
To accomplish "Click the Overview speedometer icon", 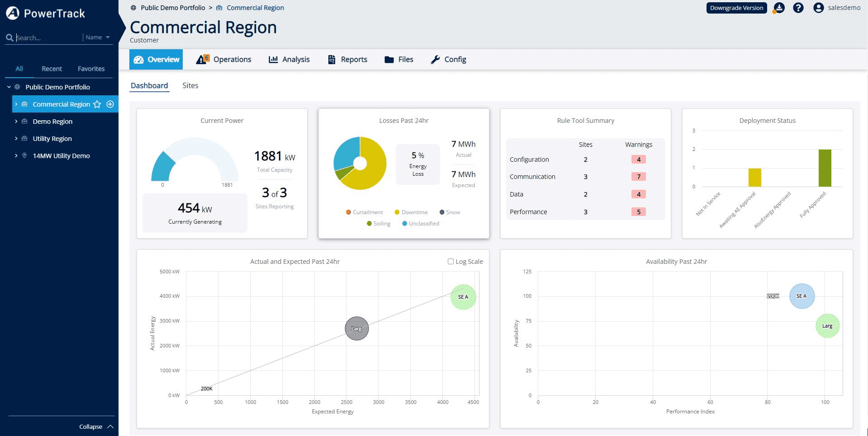I will pyautogui.click(x=139, y=59).
